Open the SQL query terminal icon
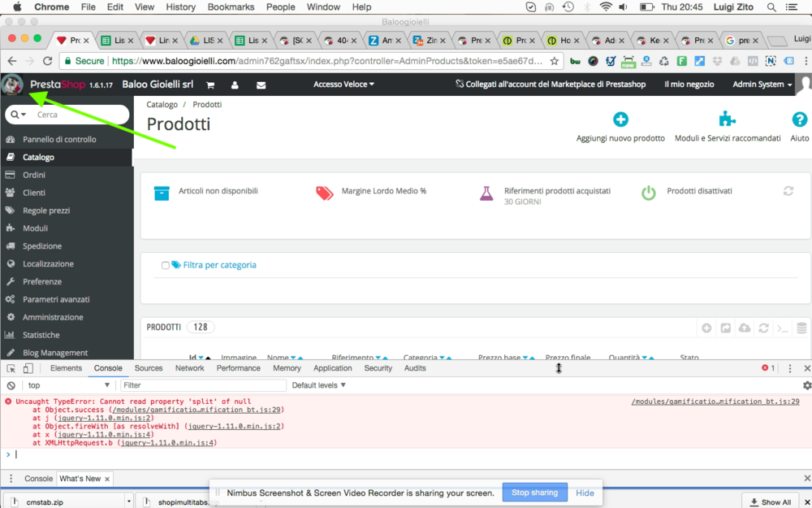Image resolution: width=812 pixels, height=508 pixels. click(781, 328)
